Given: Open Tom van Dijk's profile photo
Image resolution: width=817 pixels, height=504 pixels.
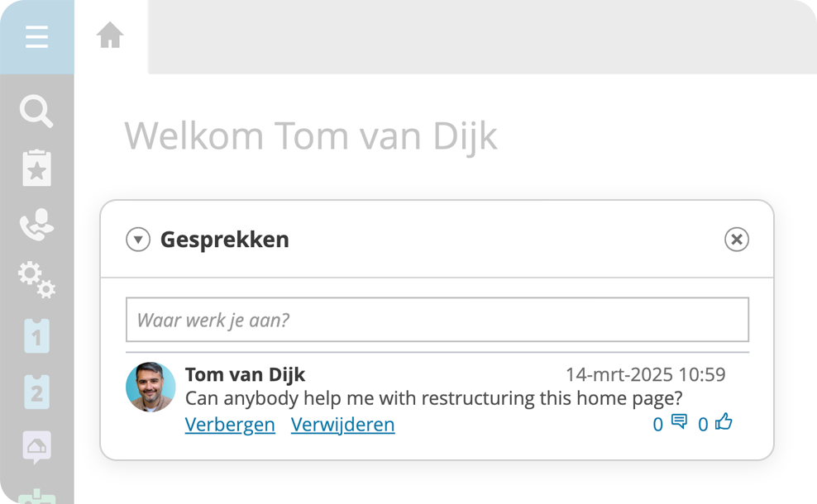Looking at the screenshot, I should [150, 387].
